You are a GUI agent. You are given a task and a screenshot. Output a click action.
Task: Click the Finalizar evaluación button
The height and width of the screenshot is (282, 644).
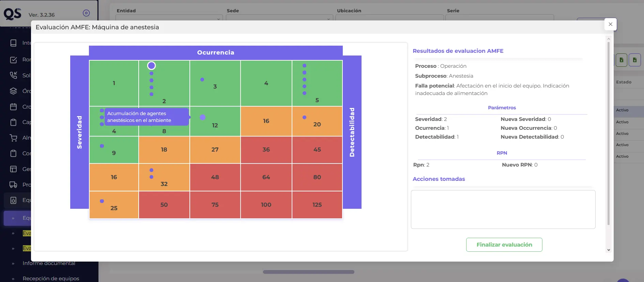(x=504, y=245)
